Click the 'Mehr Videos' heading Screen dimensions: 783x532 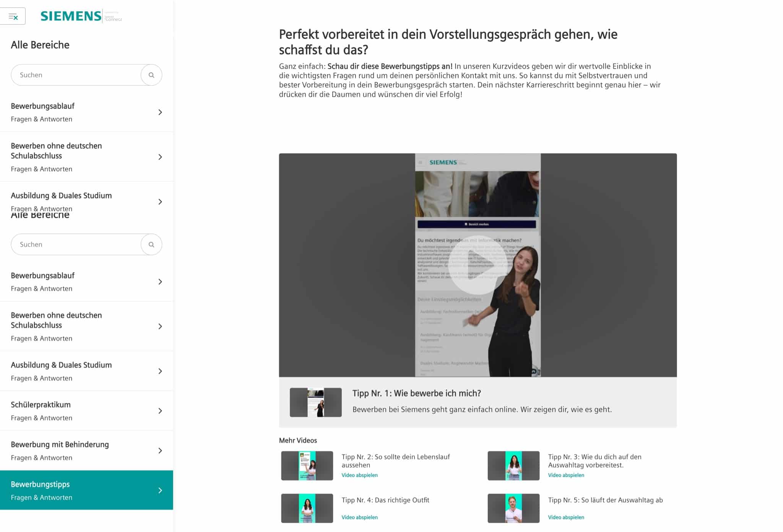(x=298, y=440)
